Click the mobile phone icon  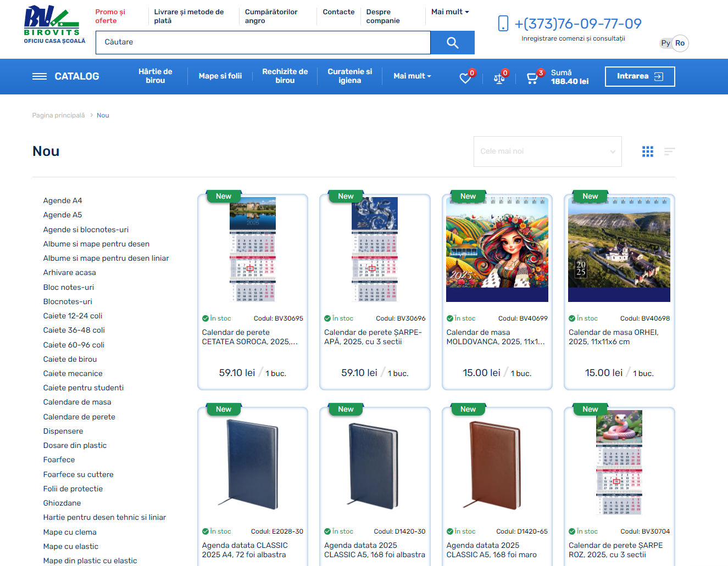coord(503,23)
